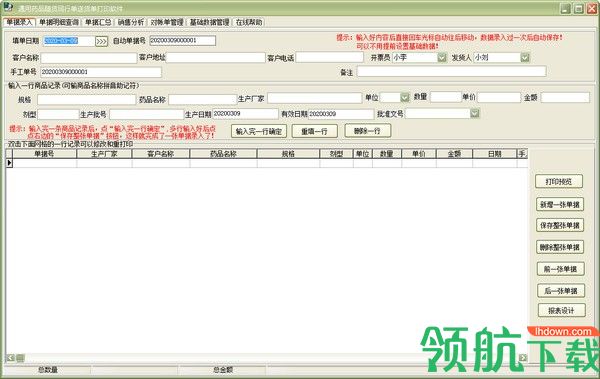Open the 在线帮助 tab
Screen dimensions: 600x379
point(249,22)
